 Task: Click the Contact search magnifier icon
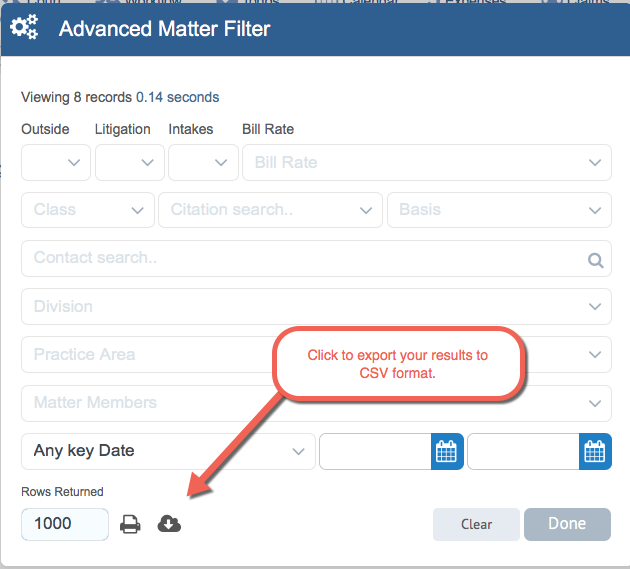point(595,260)
